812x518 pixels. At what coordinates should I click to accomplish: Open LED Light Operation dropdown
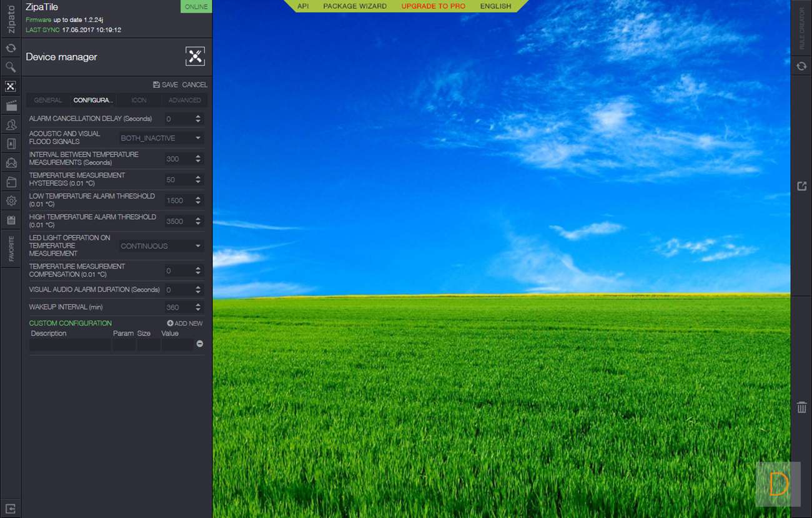(x=161, y=246)
